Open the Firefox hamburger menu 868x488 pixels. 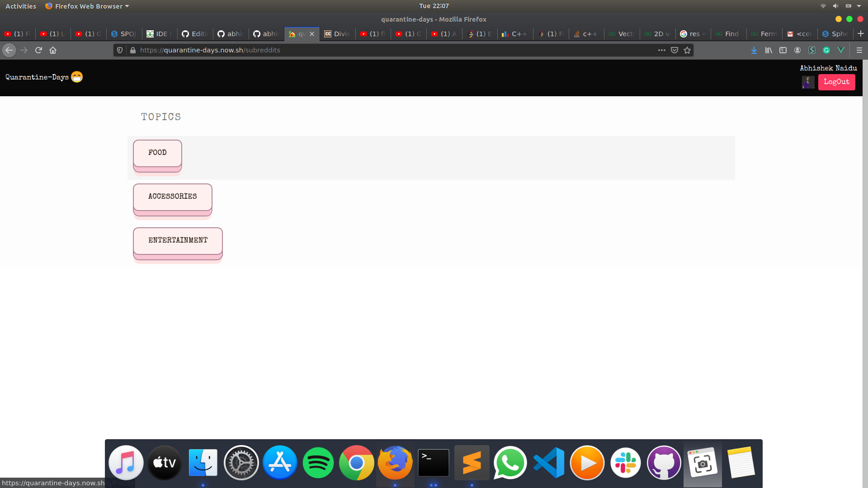(859, 50)
